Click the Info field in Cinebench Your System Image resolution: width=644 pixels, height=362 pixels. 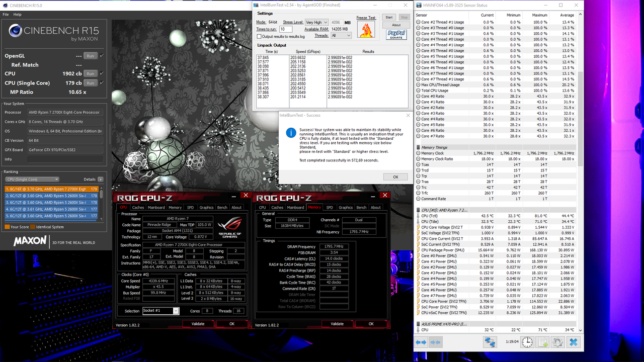coord(66,159)
